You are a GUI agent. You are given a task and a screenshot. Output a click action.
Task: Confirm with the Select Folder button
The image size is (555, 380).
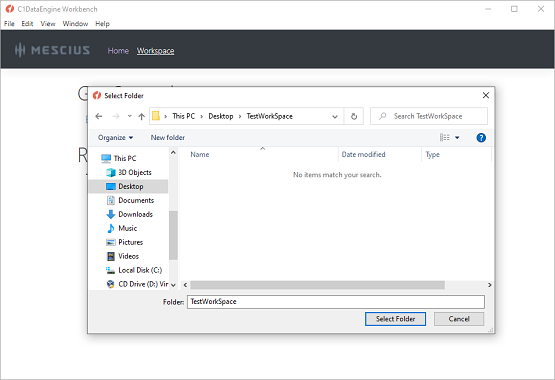395,319
